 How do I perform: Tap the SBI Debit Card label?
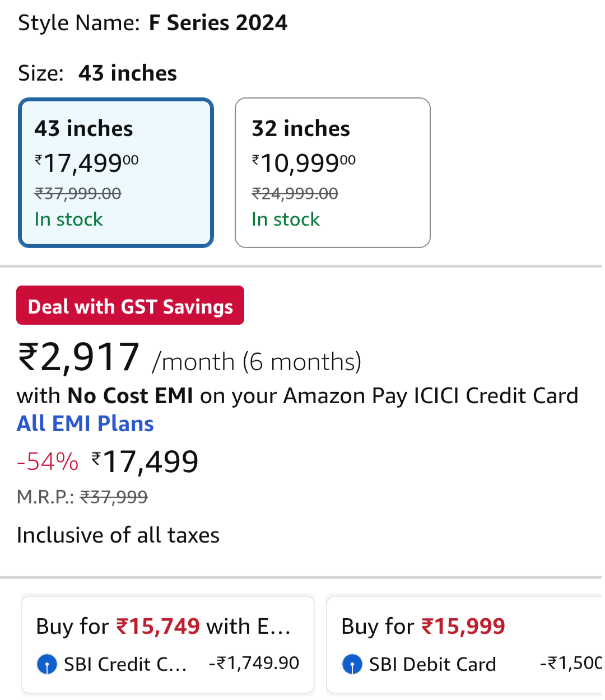[x=432, y=664]
